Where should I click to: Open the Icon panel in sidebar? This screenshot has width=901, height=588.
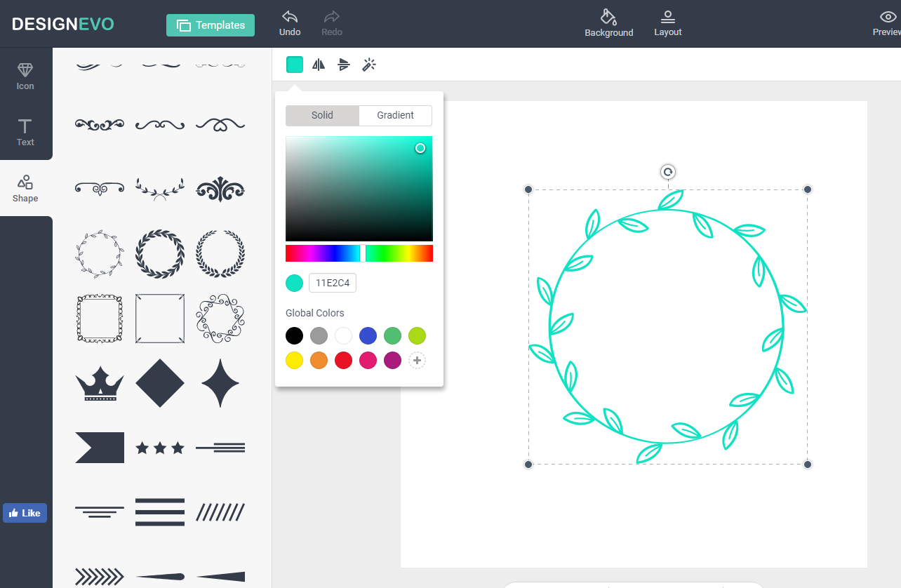coord(25,76)
